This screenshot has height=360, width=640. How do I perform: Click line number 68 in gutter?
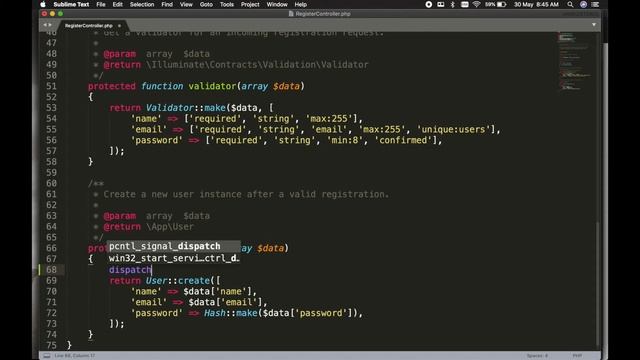[51, 270]
